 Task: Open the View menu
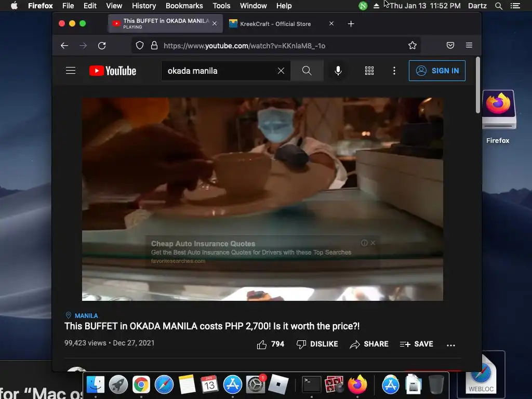coord(114,6)
